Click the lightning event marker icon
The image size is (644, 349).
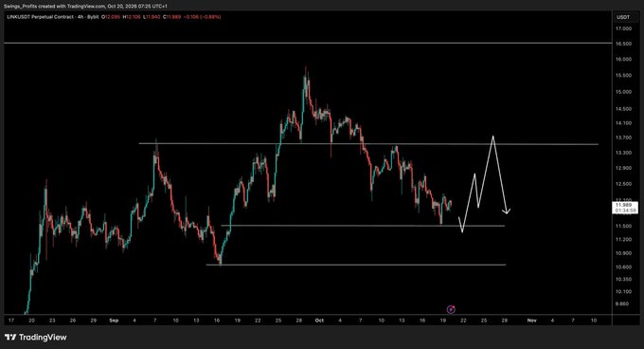tap(451, 309)
